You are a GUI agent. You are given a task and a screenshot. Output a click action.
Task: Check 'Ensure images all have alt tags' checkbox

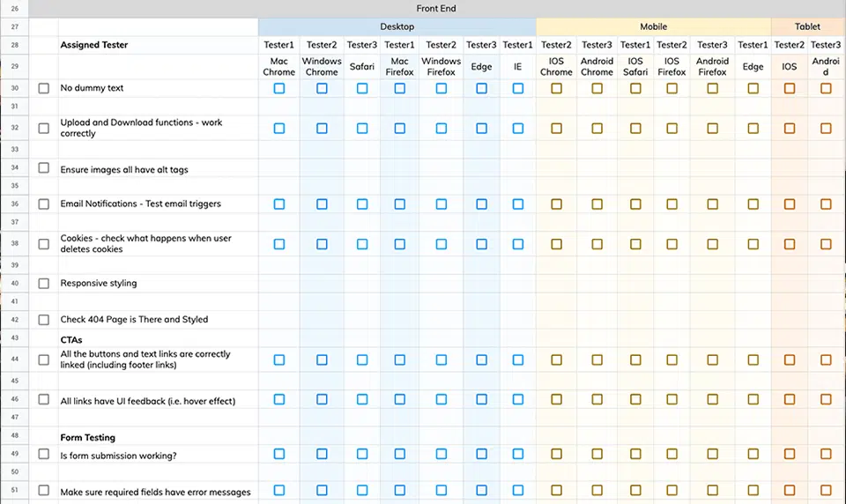click(44, 167)
